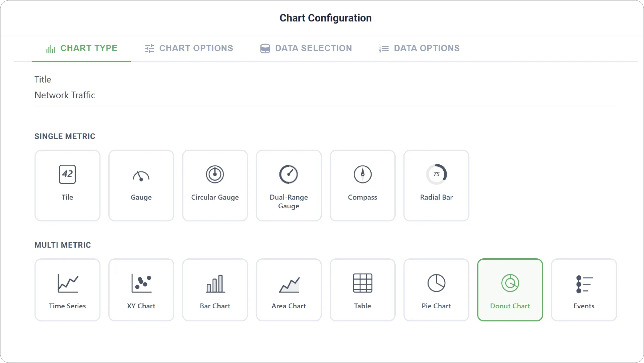The height and width of the screenshot is (363, 644).
Task: Select the Radial Bar chart
Action: click(436, 186)
